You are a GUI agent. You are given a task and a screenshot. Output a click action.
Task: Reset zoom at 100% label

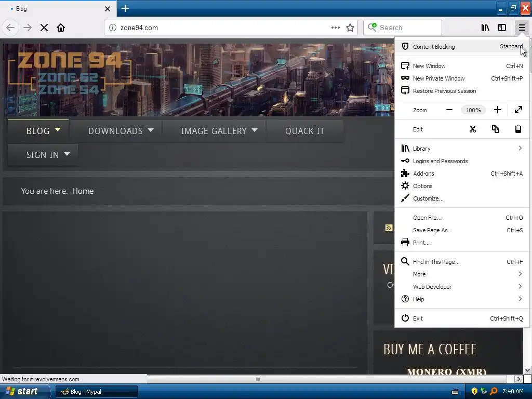(x=473, y=110)
